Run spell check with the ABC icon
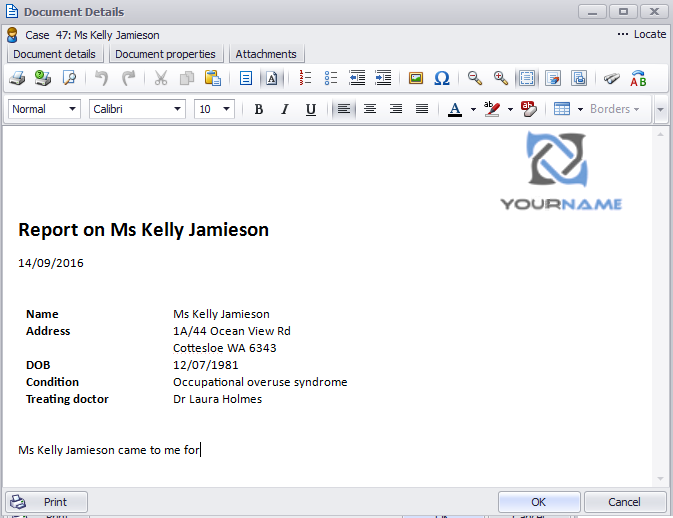 pyautogui.click(x=638, y=78)
